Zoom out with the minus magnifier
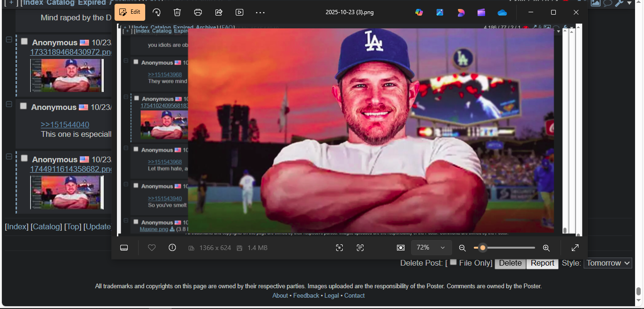The height and width of the screenshot is (309, 644). [462, 248]
